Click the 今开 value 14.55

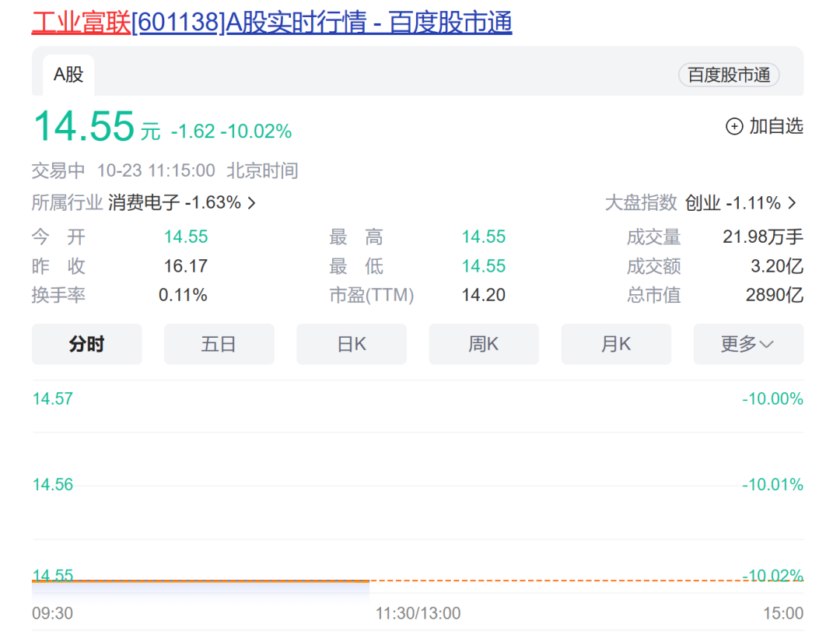tap(185, 237)
